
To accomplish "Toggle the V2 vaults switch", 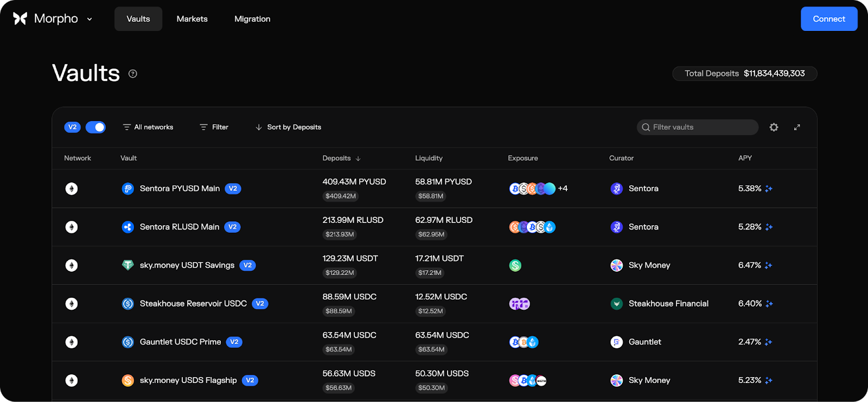I will [95, 127].
